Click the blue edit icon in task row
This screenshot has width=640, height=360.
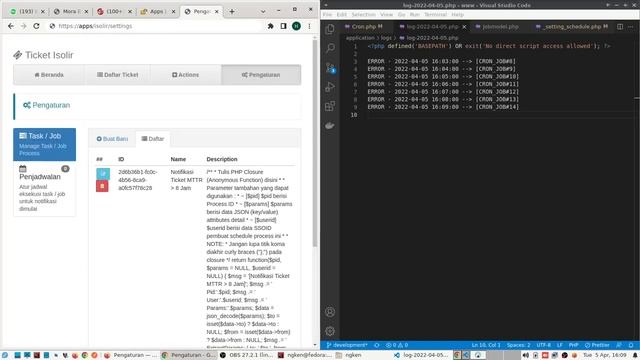pyautogui.click(x=102, y=173)
